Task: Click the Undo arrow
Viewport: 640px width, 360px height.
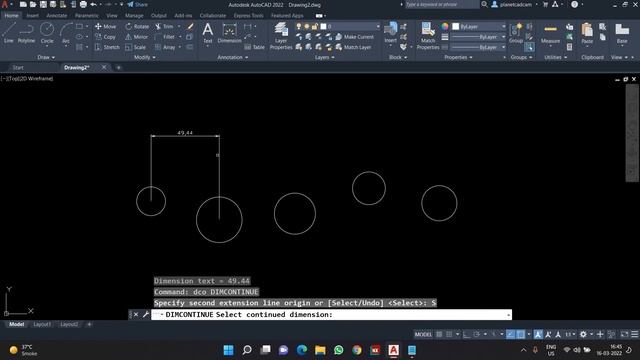Action: tap(93, 4)
